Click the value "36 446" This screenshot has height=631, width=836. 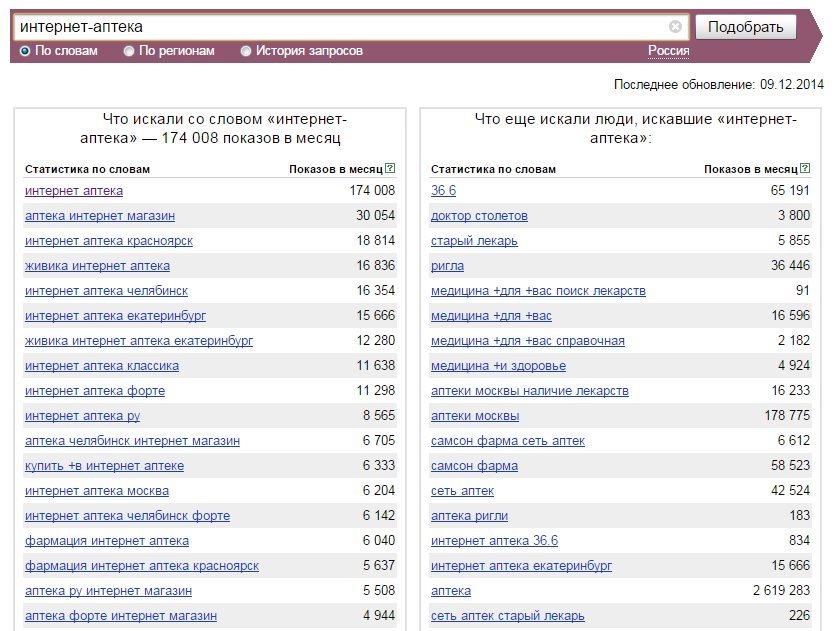click(790, 265)
